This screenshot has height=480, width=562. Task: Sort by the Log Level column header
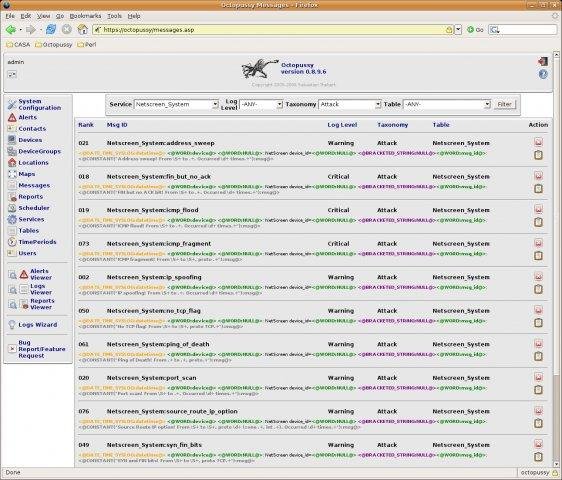click(342, 125)
